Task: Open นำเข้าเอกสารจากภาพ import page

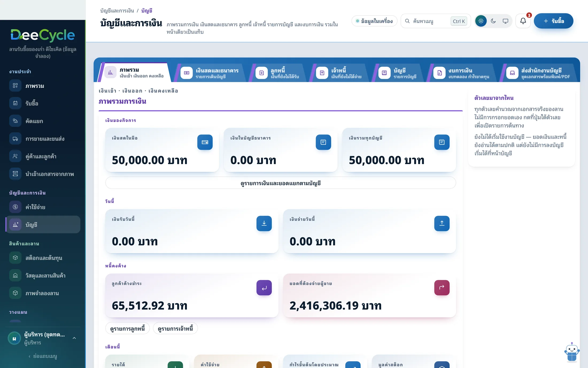Action: pos(43,174)
